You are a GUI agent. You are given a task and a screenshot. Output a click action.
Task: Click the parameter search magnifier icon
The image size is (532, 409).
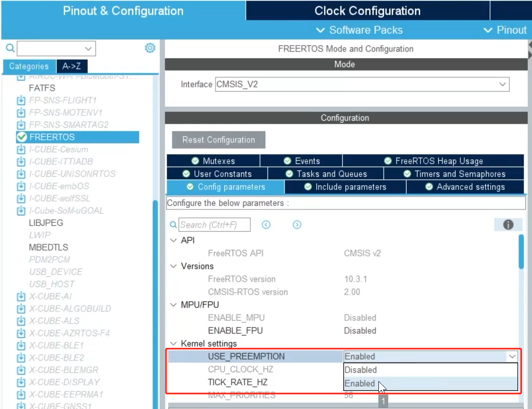click(x=173, y=225)
